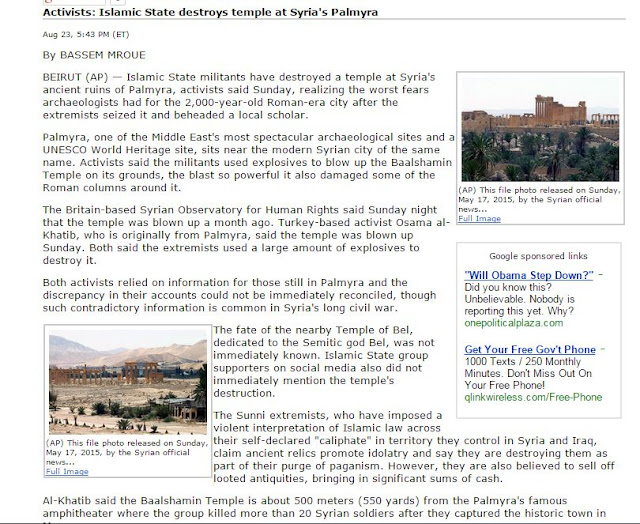Click the Palmyra temple thumbnail photo
Screen dimensions: 640x524
pyautogui.click(x=540, y=129)
